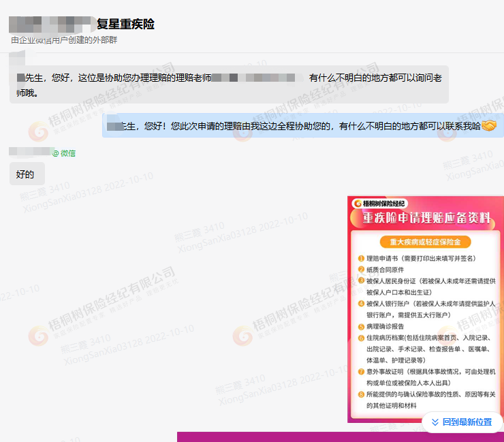Click the group title 复星重疾险
The image size is (504, 442).
[126, 24]
